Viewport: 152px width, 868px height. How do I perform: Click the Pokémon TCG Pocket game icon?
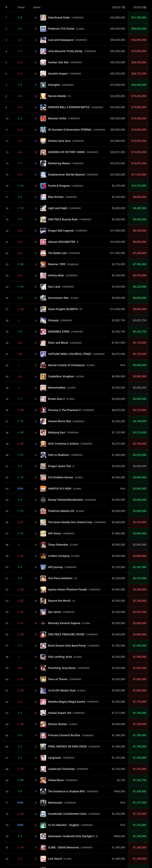(43, 29)
